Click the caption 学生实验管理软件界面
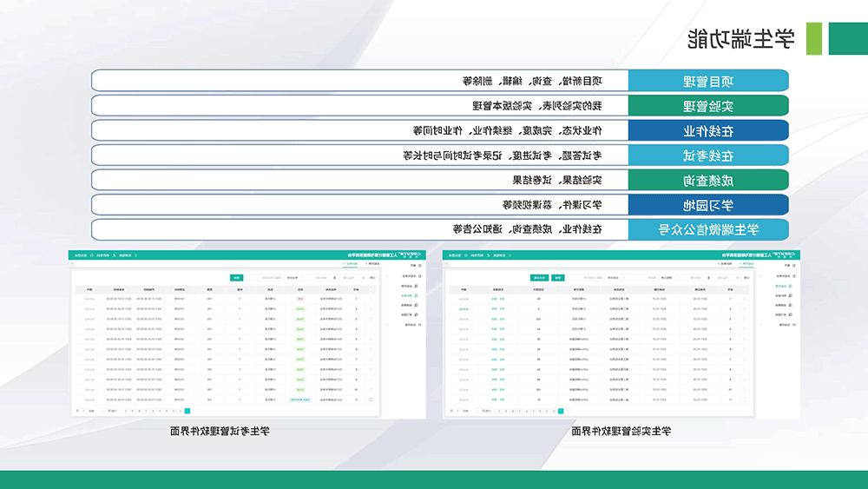This screenshot has width=868, height=489. click(x=621, y=431)
